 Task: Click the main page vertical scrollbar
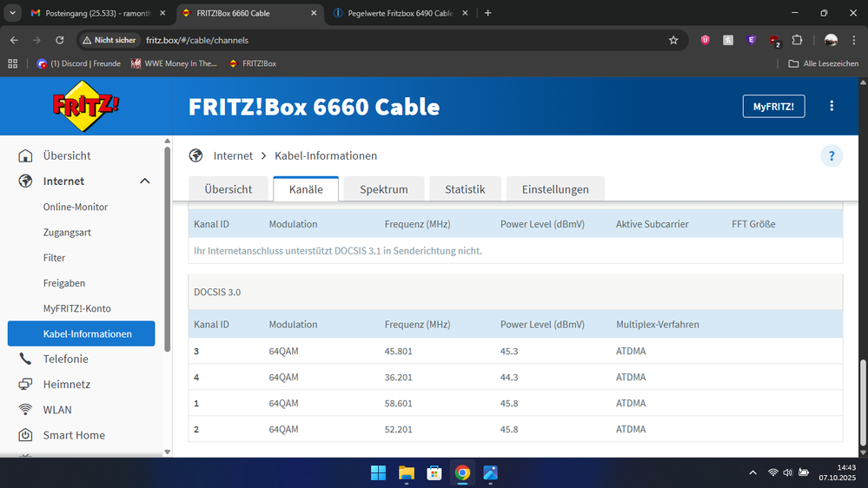point(863,402)
